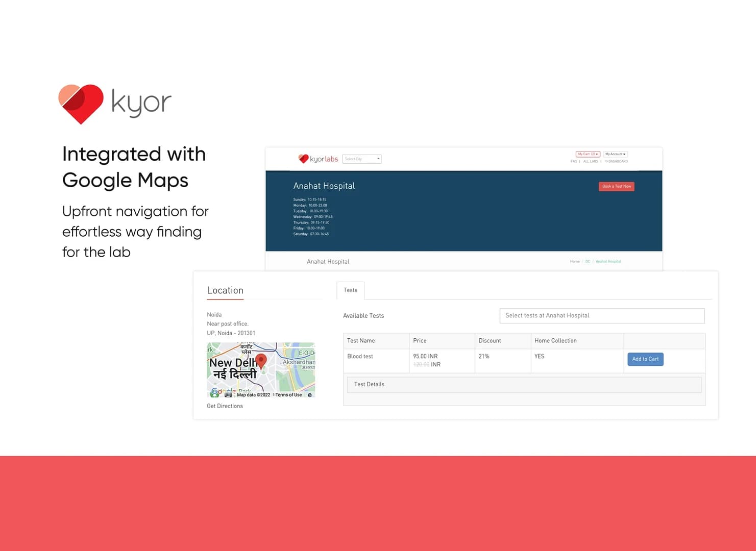Screen dimensions: 756x551
Task: Expand the Test Details panel
Action: point(524,385)
